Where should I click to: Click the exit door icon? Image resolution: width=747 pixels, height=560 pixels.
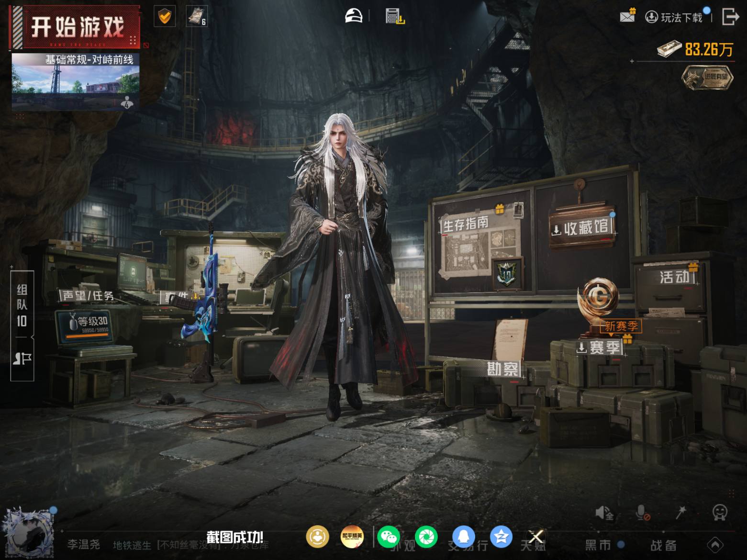[x=730, y=16]
